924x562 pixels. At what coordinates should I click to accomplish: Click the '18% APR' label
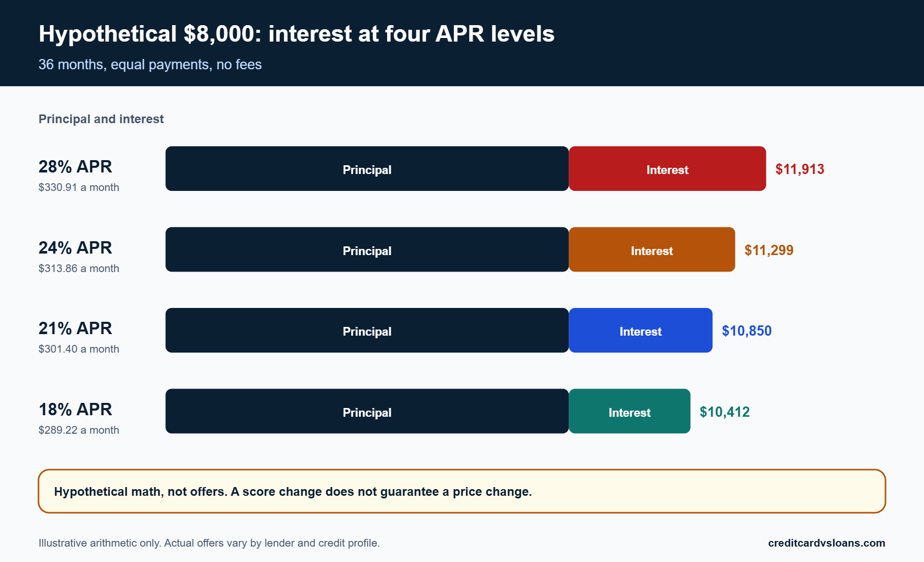pos(75,410)
